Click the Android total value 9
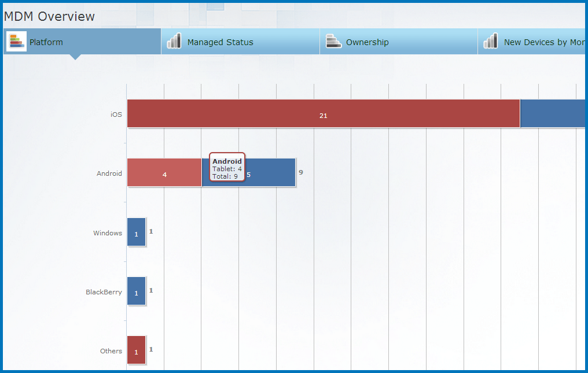Screen dimensions: 588x373 tap(301, 172)
